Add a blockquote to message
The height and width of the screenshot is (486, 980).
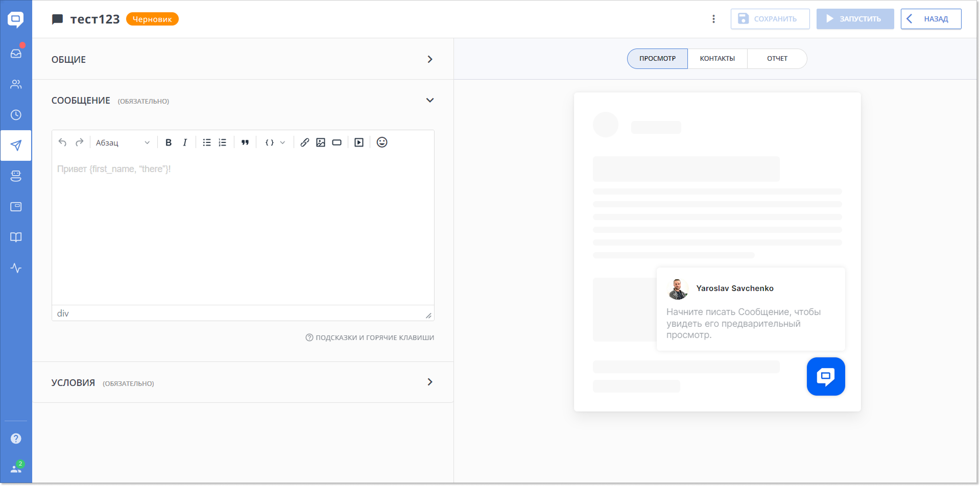click(x=245, y=142)
